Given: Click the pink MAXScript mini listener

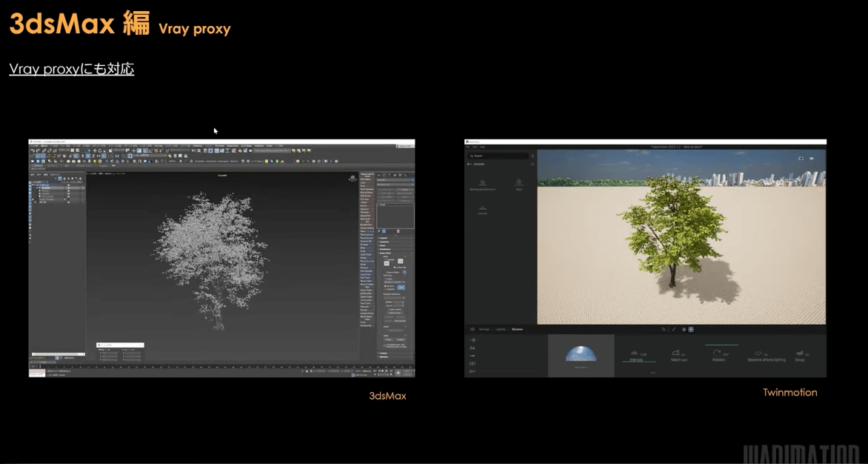Looking at the screenshot, I should coord(36,371).
